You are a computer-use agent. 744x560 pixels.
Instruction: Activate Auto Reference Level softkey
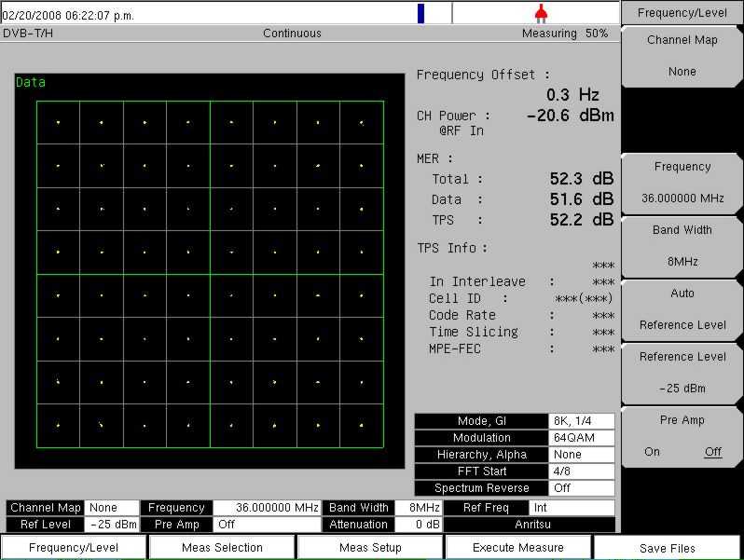(x=682, y=309)
